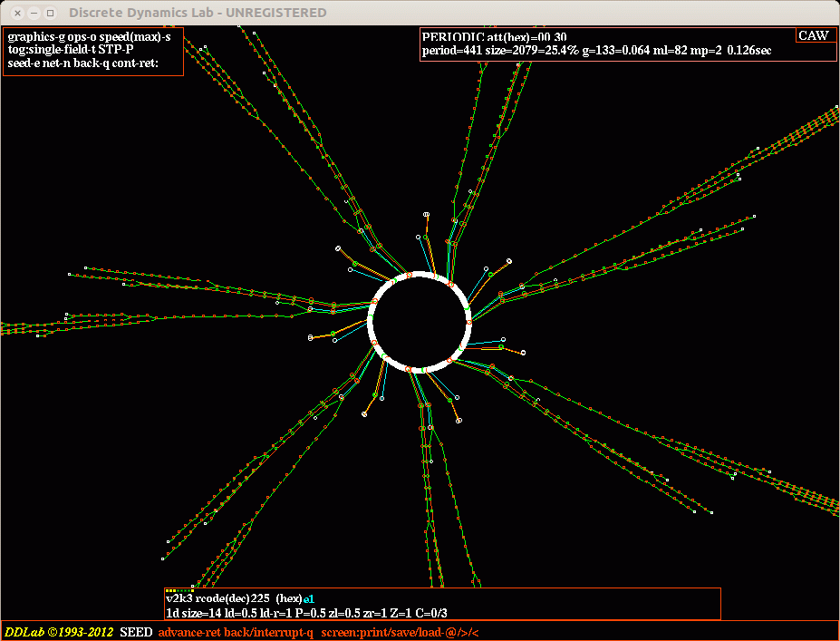
Task: Click the 'ld=0.5' parameter
Action: (x=239, y=612)
